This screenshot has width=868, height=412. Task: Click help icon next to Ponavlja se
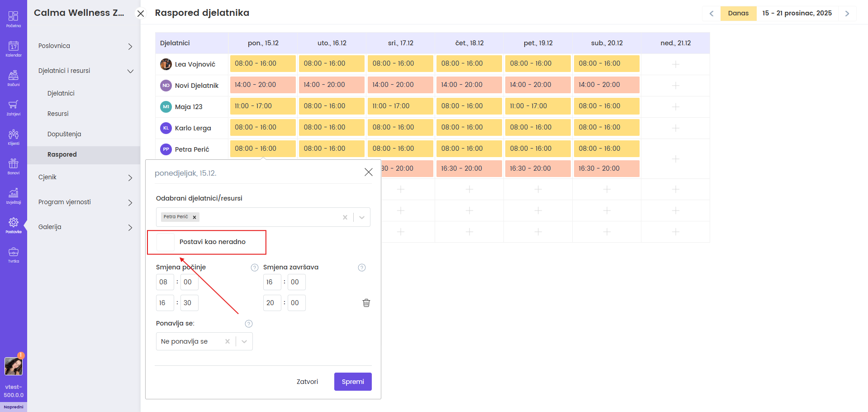point(249,324)
